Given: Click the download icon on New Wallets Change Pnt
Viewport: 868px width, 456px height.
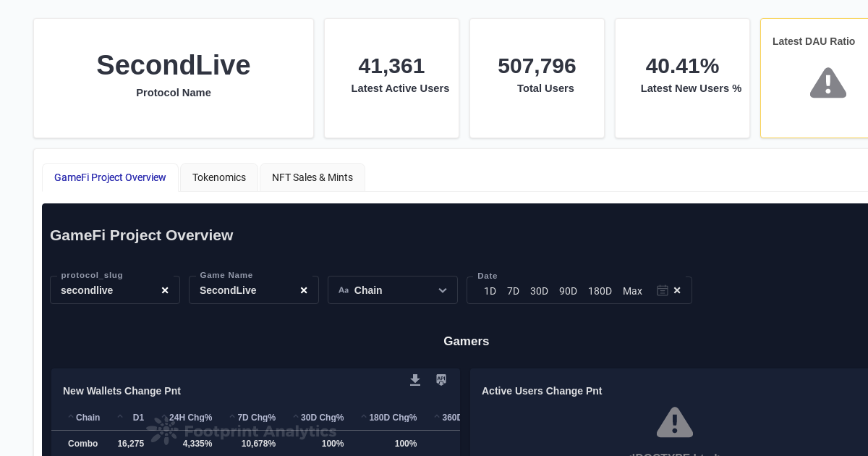Looking at the screenshot, I should (415, 380).
